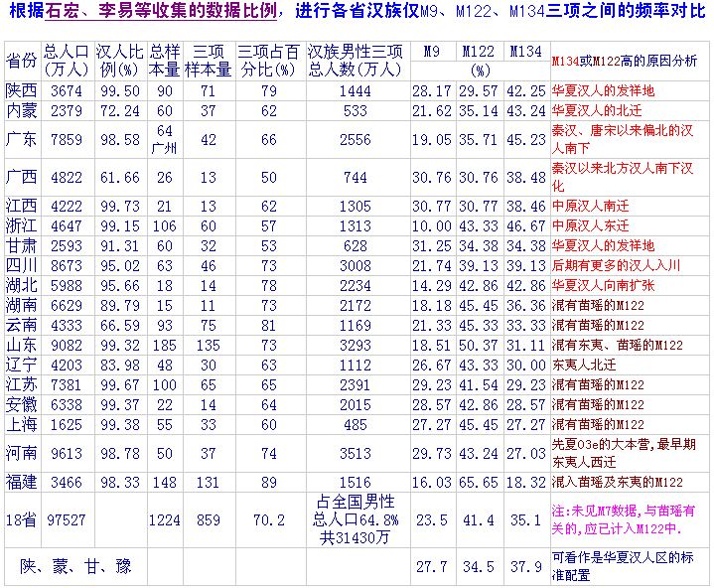Screen dimensions: 714x588
Task: Select 内蒙 Han ratio 72.24
Action: point(120,110)
